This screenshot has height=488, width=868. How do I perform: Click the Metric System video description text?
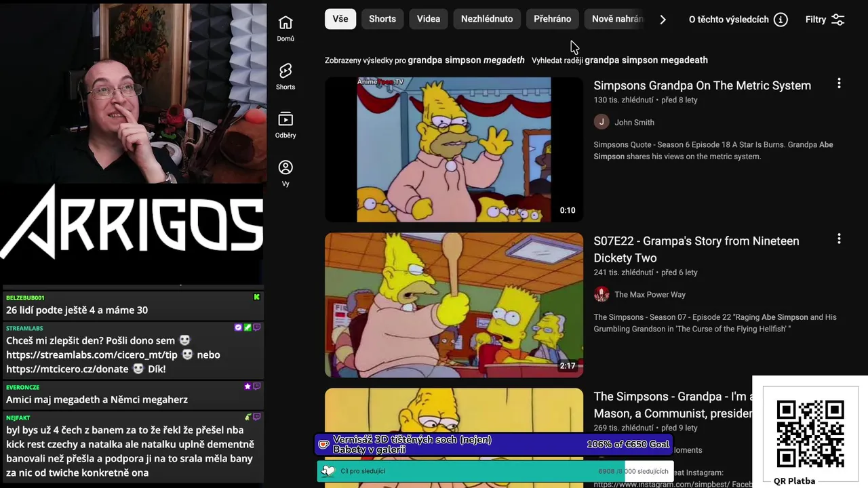(713, 150)
